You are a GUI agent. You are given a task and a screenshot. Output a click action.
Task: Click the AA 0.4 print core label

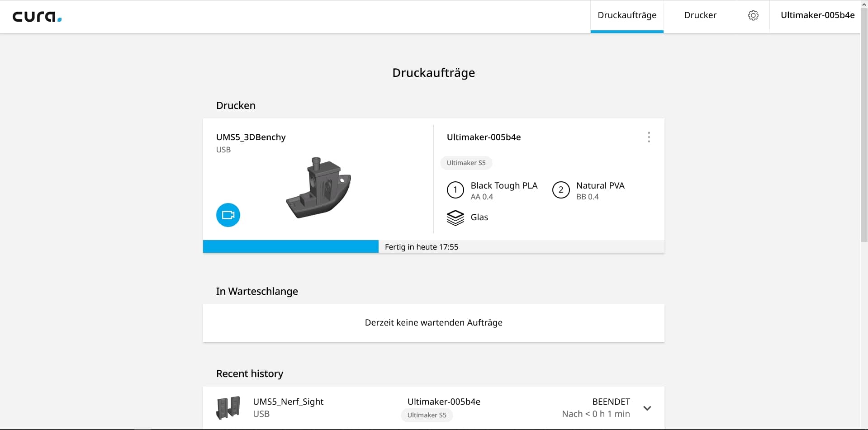[482, 197]
